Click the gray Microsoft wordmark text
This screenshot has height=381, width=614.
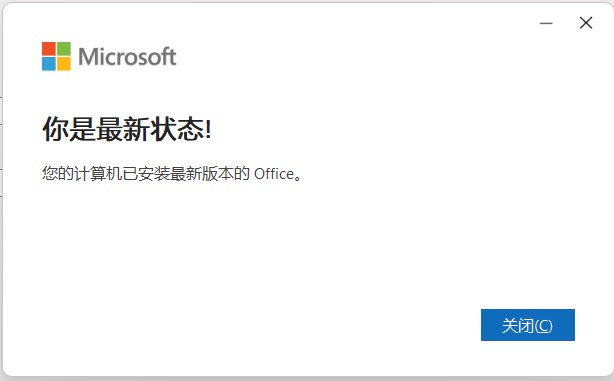click(x=127, y=56)
